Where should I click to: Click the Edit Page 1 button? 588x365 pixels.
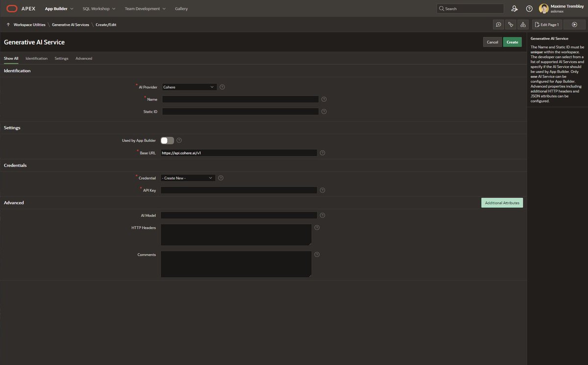(x=547, y=24)
